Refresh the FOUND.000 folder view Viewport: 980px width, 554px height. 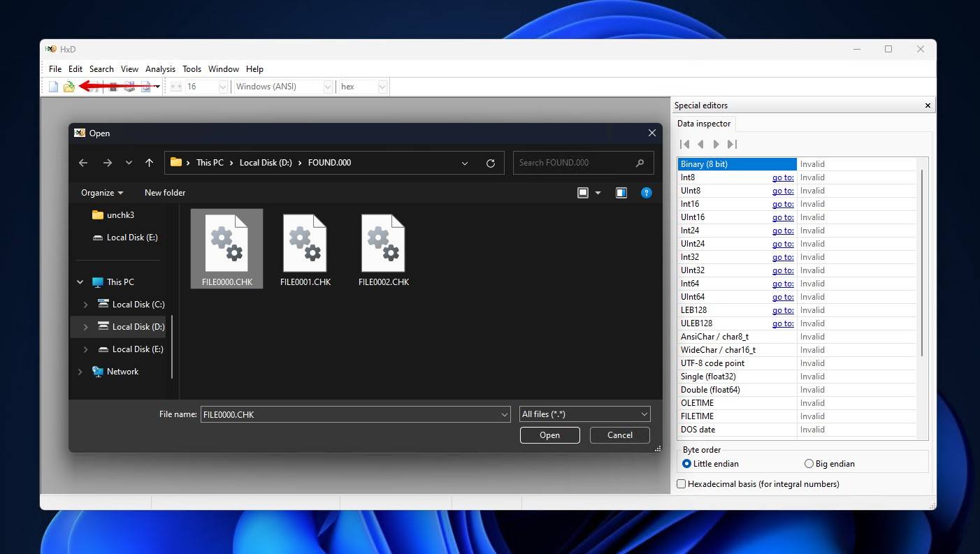tap(491, 163)
